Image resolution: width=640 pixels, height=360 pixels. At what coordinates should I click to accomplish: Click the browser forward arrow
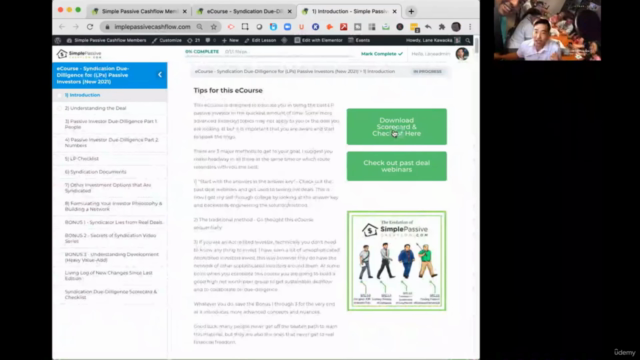point(76,27)
